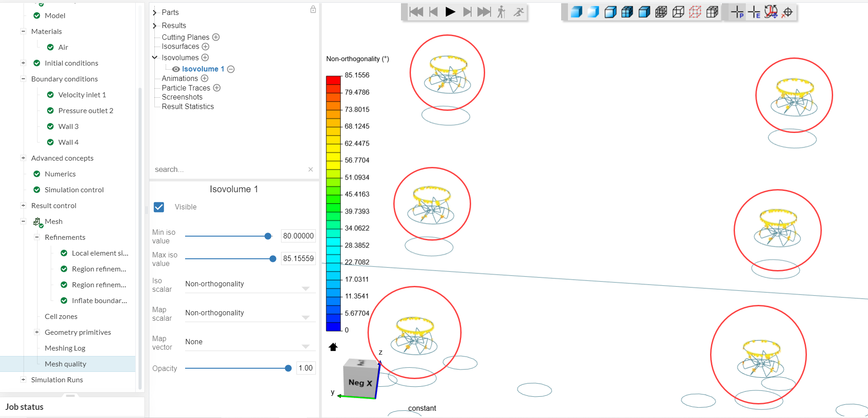Open the Iso scalar Non-orthogonality dropdown

306,288
